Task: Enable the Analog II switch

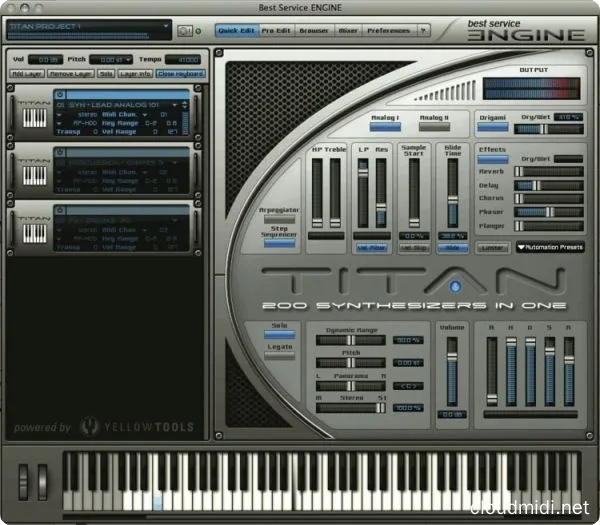Action: (x=434, y=126)
